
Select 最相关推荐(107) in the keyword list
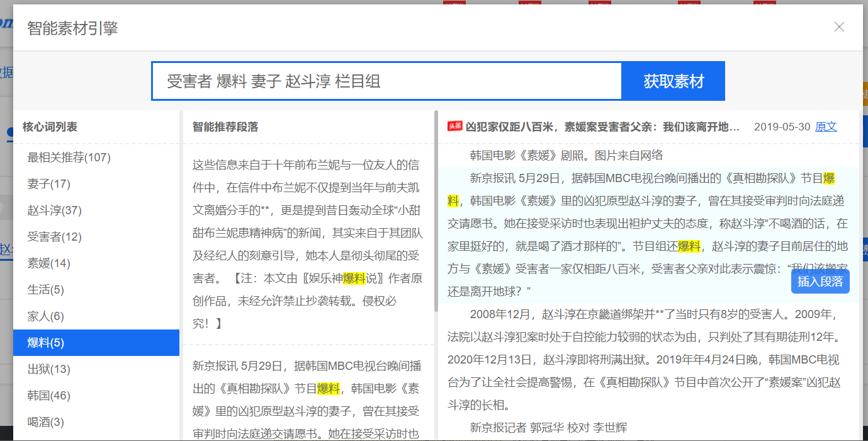tap(96, 157)
